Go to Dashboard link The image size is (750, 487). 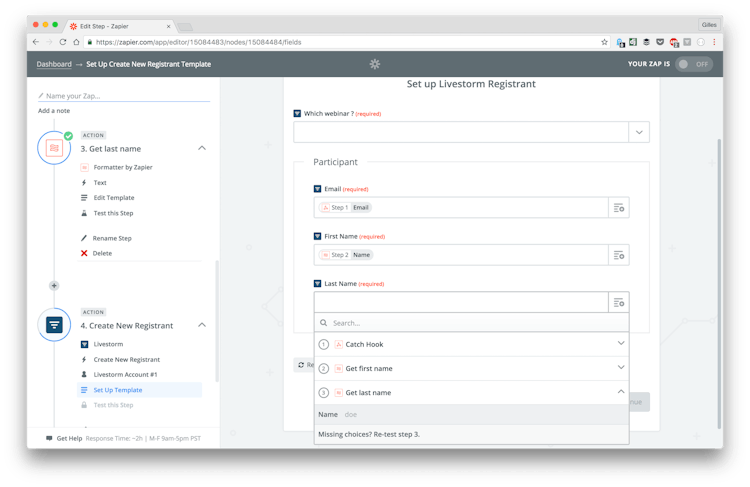point(54,64)
